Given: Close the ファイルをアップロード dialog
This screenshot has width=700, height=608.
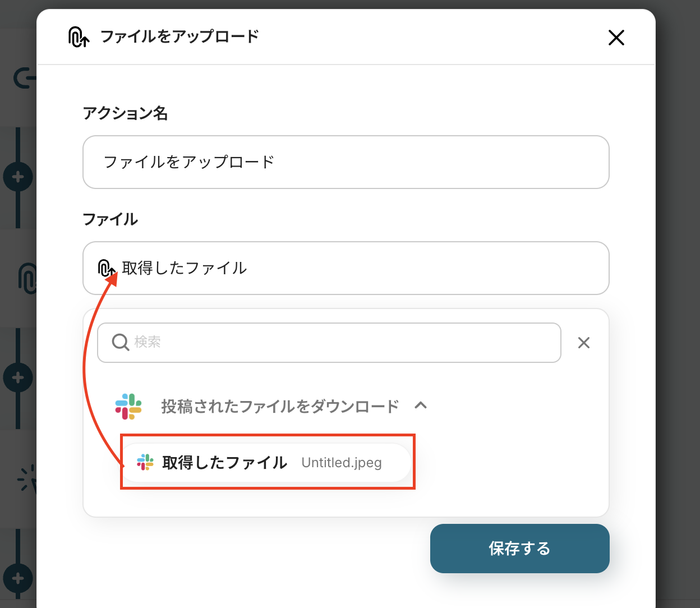Looking at the screenshot, I should pyautogui.click(x=616, y=38).
